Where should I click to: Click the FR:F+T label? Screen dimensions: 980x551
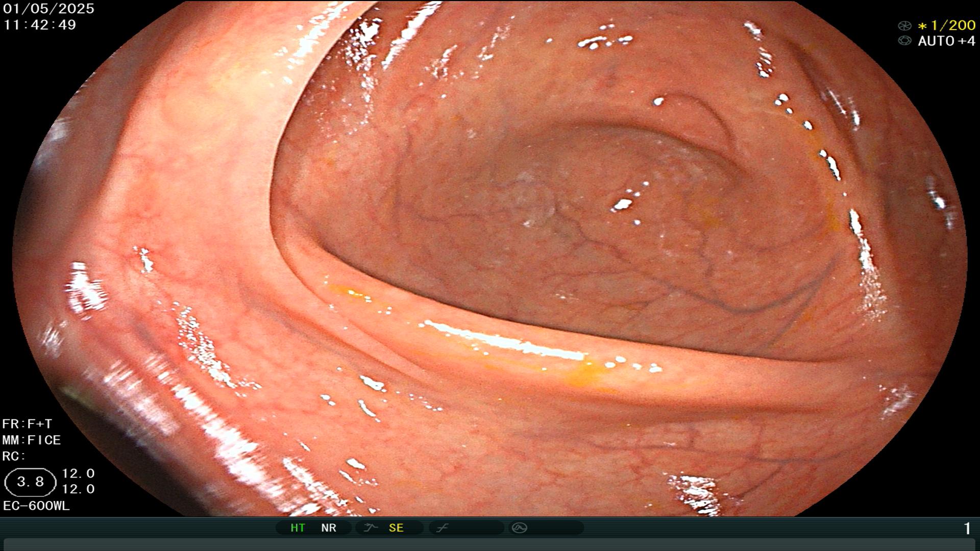point(27,424)
